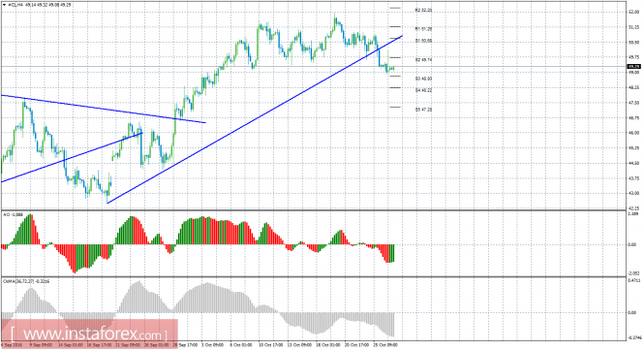Click the 10 Oct 17:00 time axis label
This screenshot has width=644, height=350.
click(270, 344)
